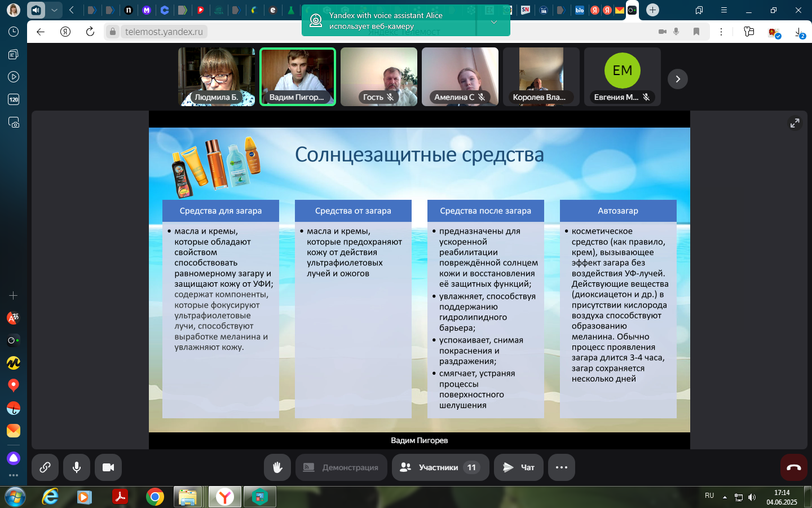Toggle the microphone in the call controls

coord(77,467)
